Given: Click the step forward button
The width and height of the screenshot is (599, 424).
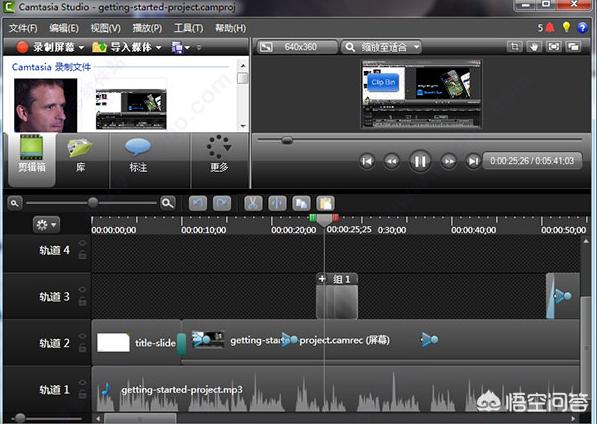Looking at the screenshot, I should point(449,161).
